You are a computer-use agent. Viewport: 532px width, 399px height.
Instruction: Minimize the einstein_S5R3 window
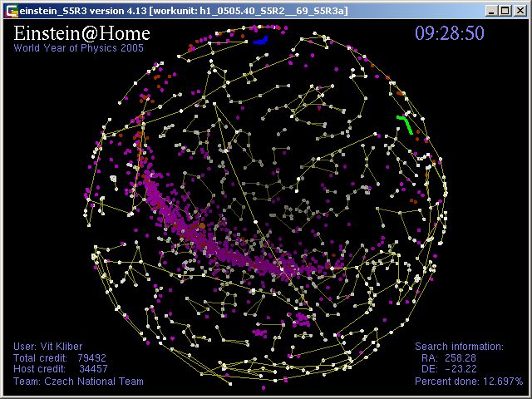491,11
